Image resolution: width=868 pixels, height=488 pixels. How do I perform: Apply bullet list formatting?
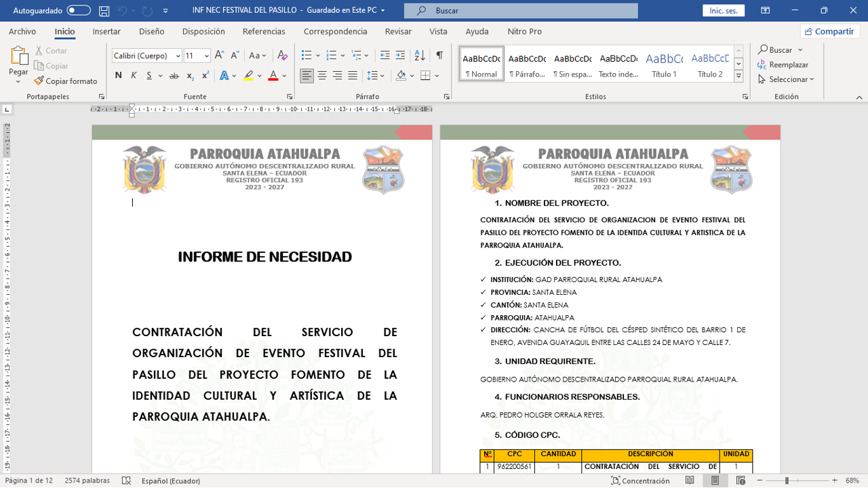tap(307, 56)
